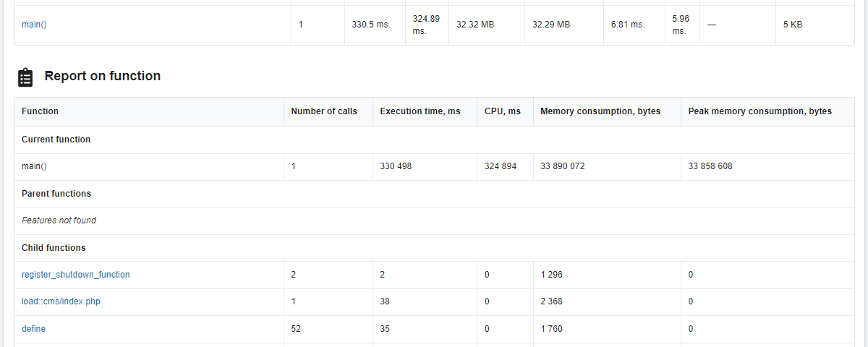Select the Current function section row
The height and width of the screenshot is (347, 868).
point(56,140)
